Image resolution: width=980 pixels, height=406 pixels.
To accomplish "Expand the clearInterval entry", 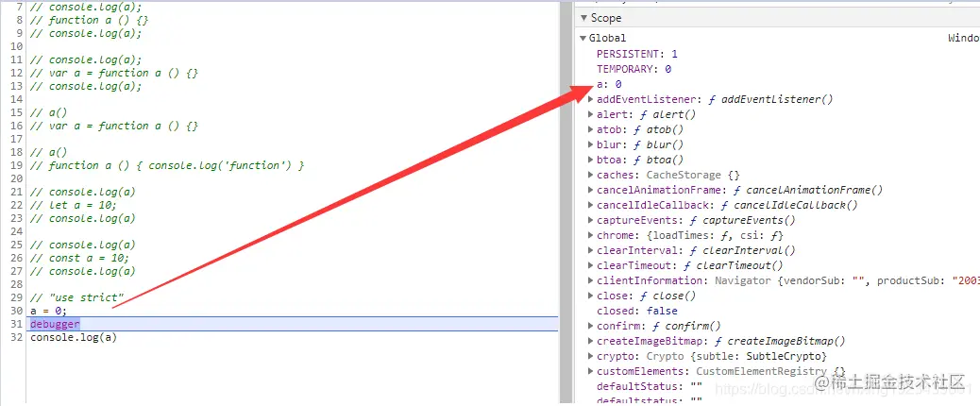I will (591, 250).
